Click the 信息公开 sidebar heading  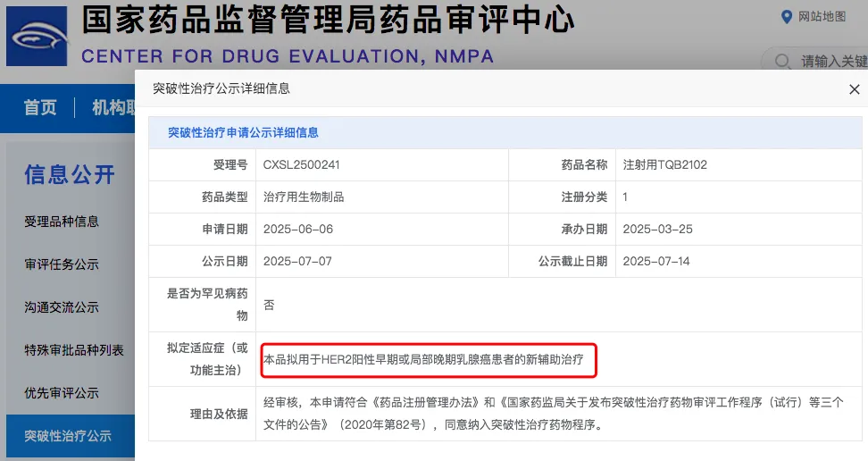coord(69,174)
